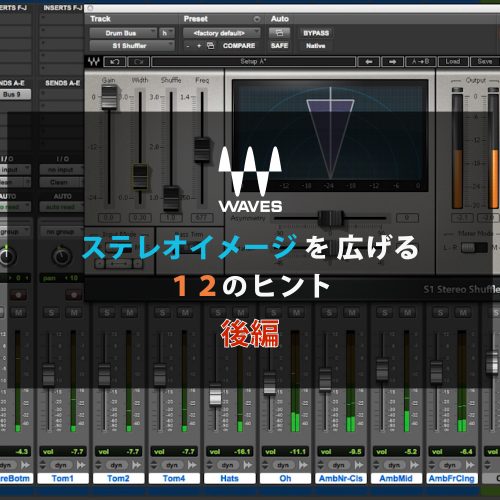Click the Tom1 track name
Image resolution: width=500 pixels, height=500 pixels.
pos(63,478)
